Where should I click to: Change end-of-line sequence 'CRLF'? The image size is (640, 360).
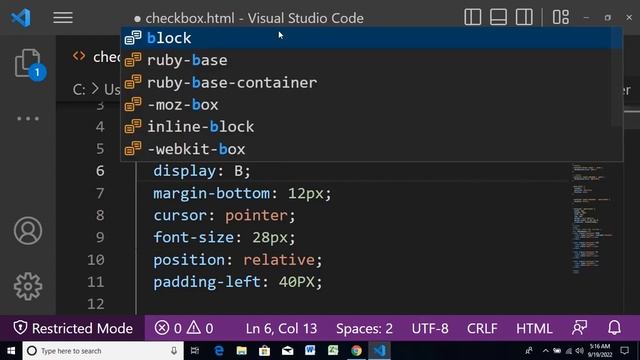[482, 328]
